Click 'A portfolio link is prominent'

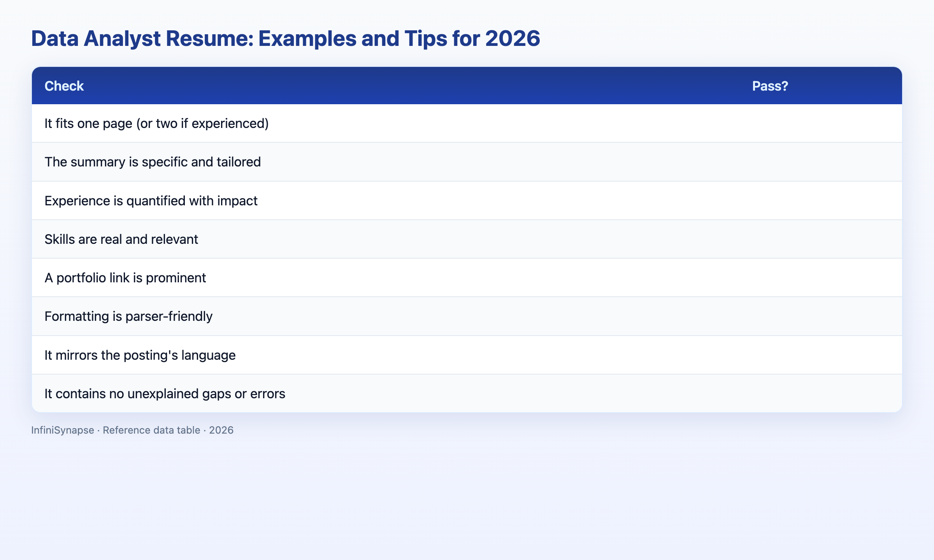coord(467,278)
